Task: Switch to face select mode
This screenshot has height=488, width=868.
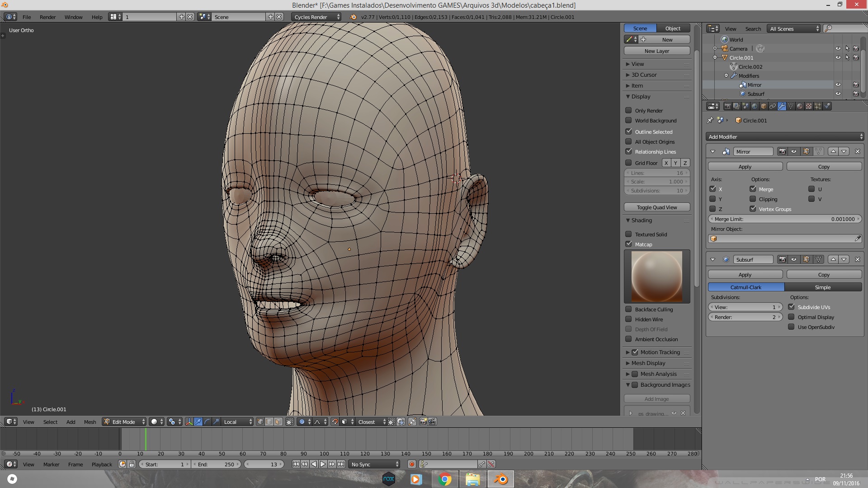Action: click(x=278, y=422)
